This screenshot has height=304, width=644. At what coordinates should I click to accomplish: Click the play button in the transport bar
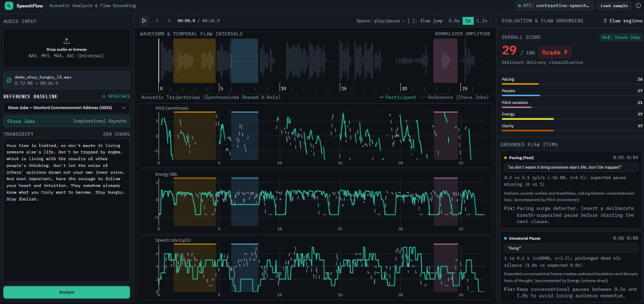pyautogui.click(x=144, y=21)
